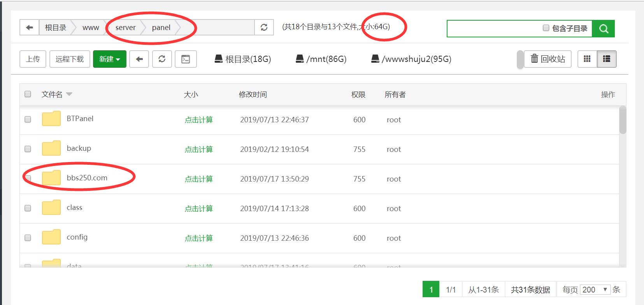Screen dimensions: 644x305
Task: Expand the 新建 dropdown button
Action: pyautogui.click(x=110, y=59)
